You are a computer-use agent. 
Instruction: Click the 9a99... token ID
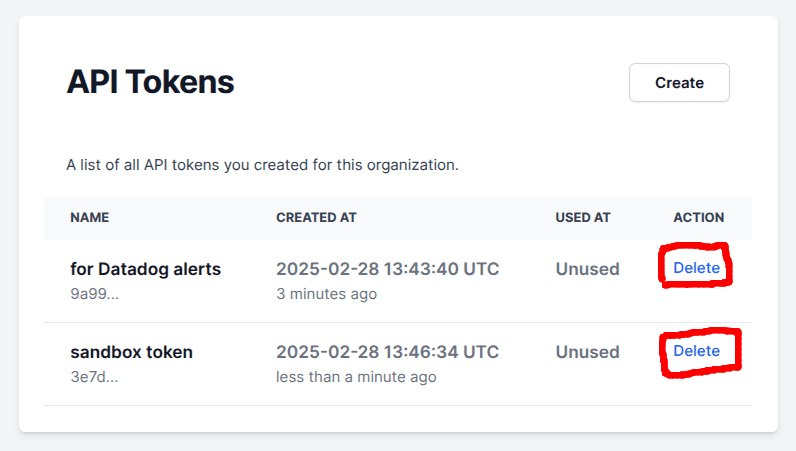click(94, 294)
